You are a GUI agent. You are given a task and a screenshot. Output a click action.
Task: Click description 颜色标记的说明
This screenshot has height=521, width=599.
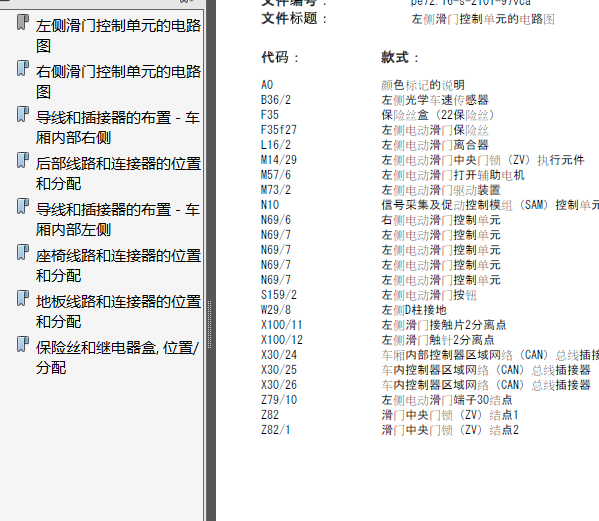pos(423,85)
